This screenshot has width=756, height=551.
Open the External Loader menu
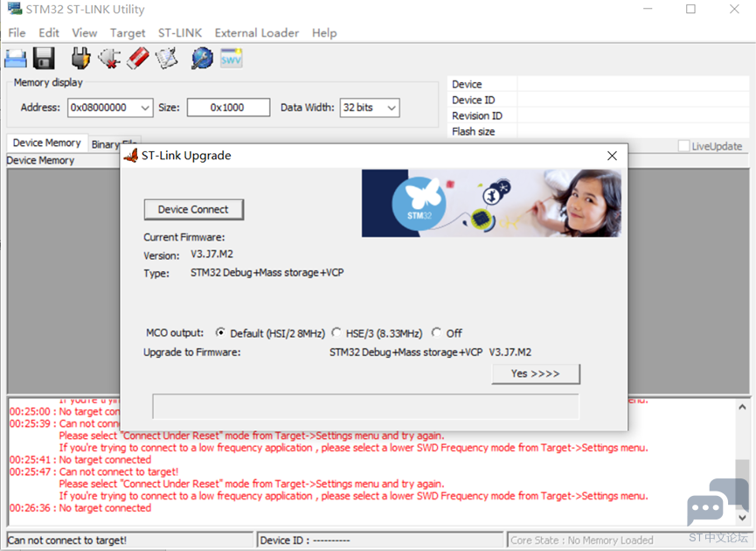pyautogui.click(x=257, y=32)
